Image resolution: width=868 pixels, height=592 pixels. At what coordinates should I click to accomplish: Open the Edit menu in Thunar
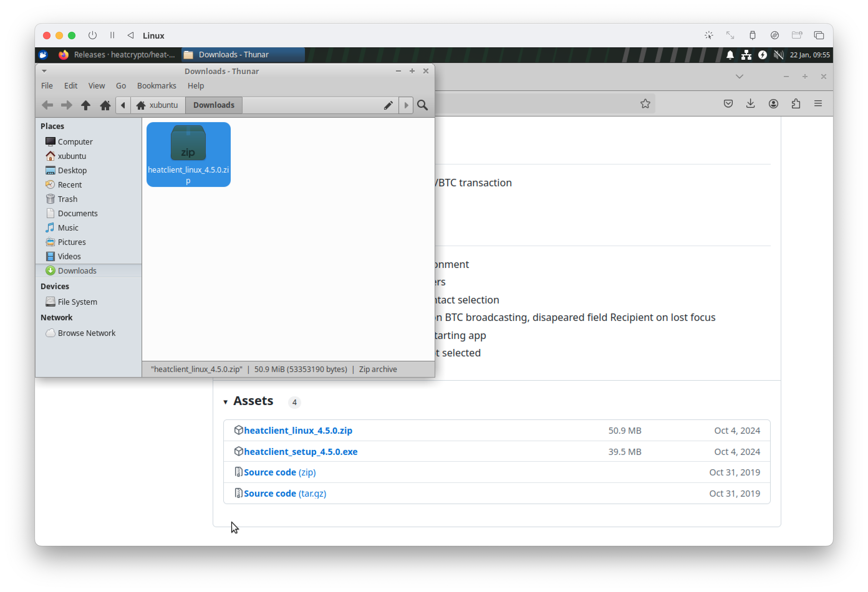(x=70, y=86)
